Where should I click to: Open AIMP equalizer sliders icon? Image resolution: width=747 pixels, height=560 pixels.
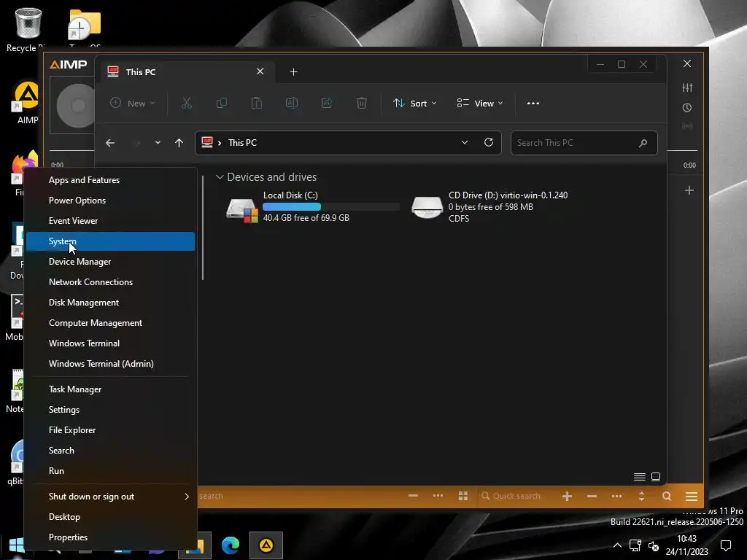pos(687,87)
